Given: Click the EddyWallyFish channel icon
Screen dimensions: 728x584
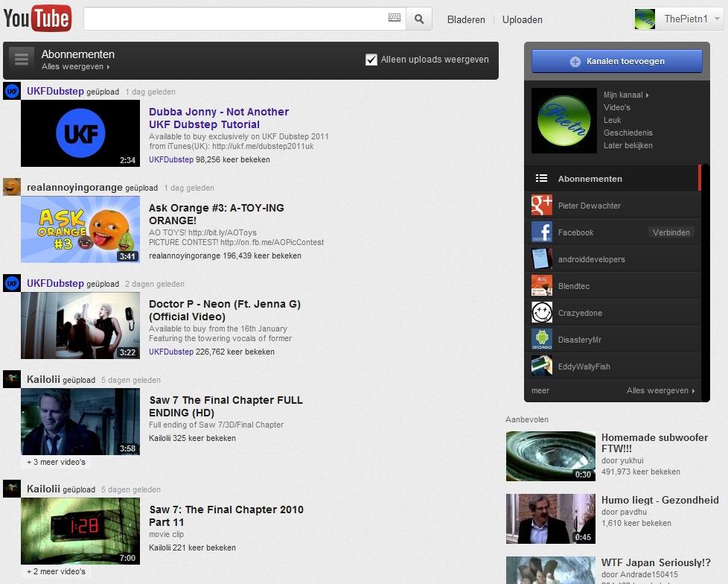Looking at the screenshot, I should tap(542, 366).
